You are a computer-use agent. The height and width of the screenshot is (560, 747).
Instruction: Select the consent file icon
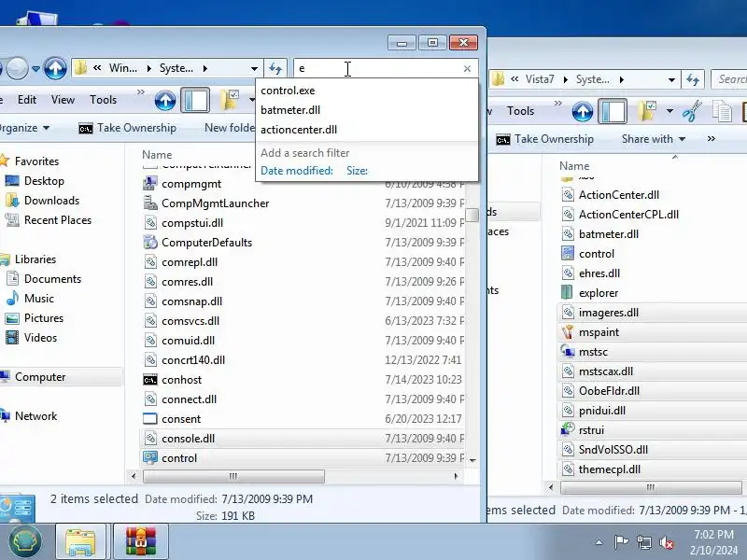click(150, 418)
